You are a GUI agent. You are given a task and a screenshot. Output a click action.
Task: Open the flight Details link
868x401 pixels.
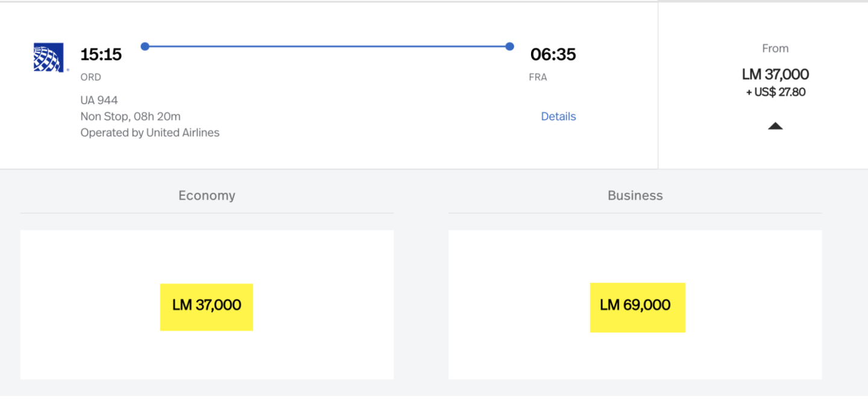click(x=558, y=117)
